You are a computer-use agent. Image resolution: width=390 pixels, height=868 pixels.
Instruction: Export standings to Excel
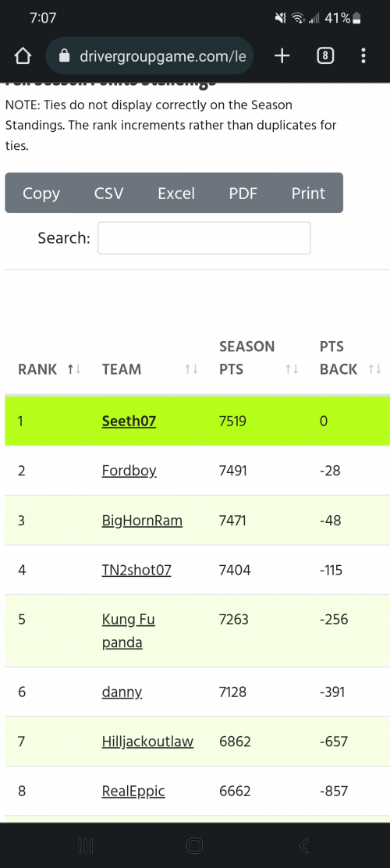tap(176, 194)
